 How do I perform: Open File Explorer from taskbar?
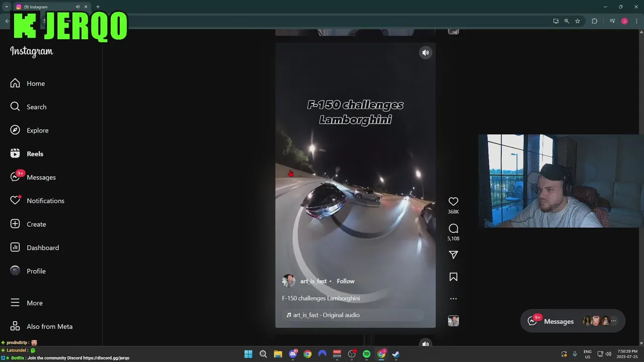[x=278, y=354]
